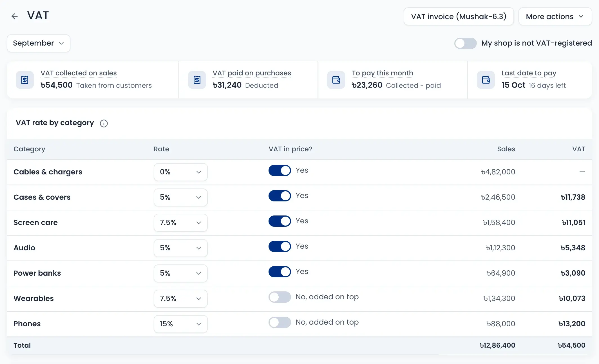
Task: Click the VAT paid on purchases receipt icon
Action: 197,80
